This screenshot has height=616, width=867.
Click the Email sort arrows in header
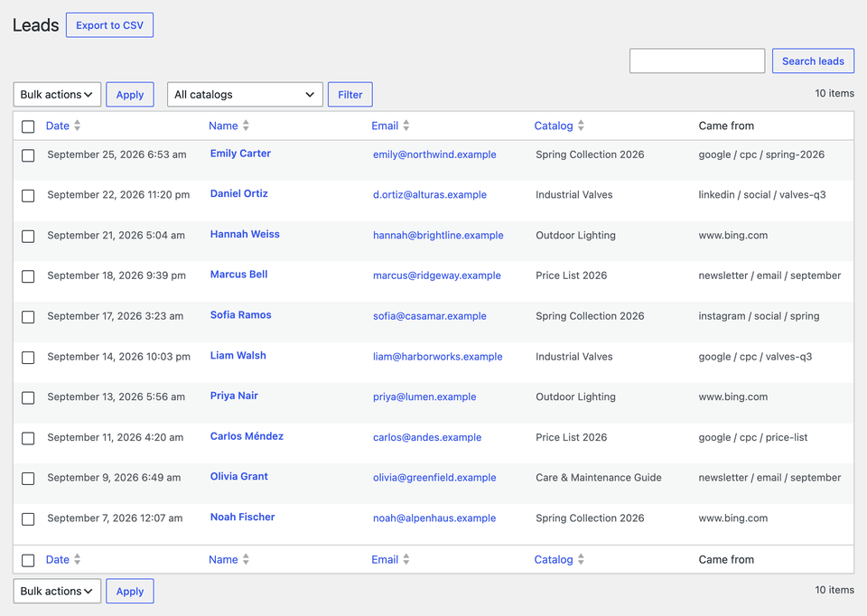tap(406, 126)
